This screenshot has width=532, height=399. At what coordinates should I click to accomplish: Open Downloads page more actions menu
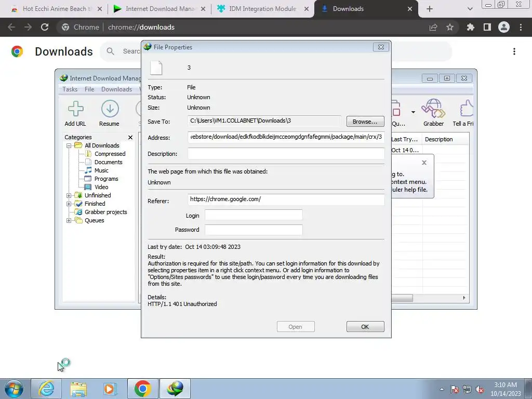pos(514,51)
